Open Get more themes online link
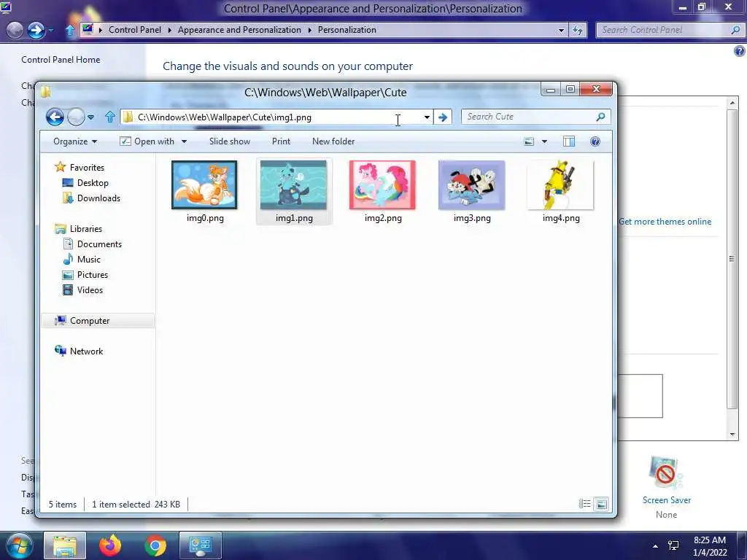The height and width of the screenshot is (560, 747). click(x=665, y=222)
